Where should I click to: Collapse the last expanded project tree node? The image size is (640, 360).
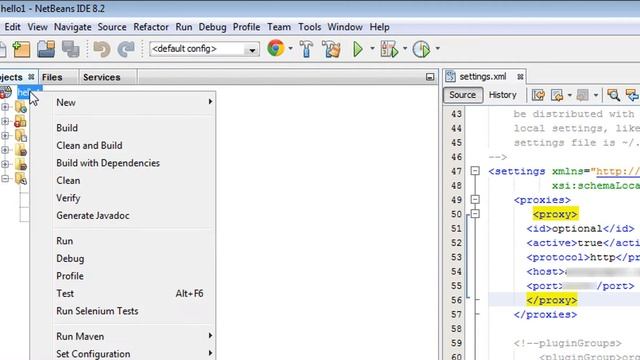[5, 178]
